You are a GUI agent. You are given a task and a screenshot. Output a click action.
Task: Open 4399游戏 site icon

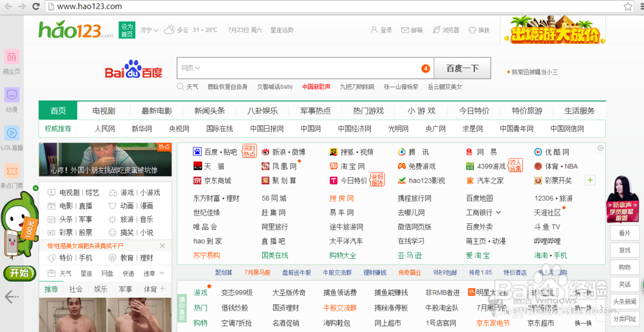coord(470,166)
